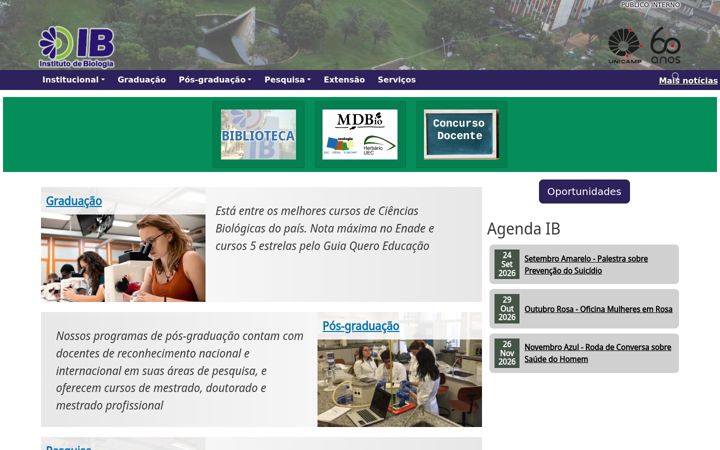Image resolution: width=720 pixels, height=450 pixels.
Task: Click the Pós-graduação laboratory photo
Action: (x=399, y=383)
